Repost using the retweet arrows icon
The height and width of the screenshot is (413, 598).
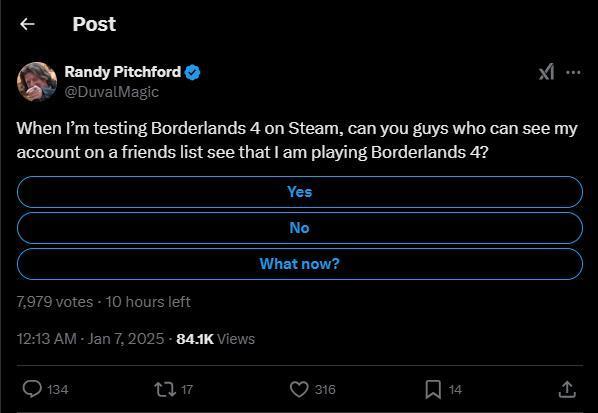[165, 389]
